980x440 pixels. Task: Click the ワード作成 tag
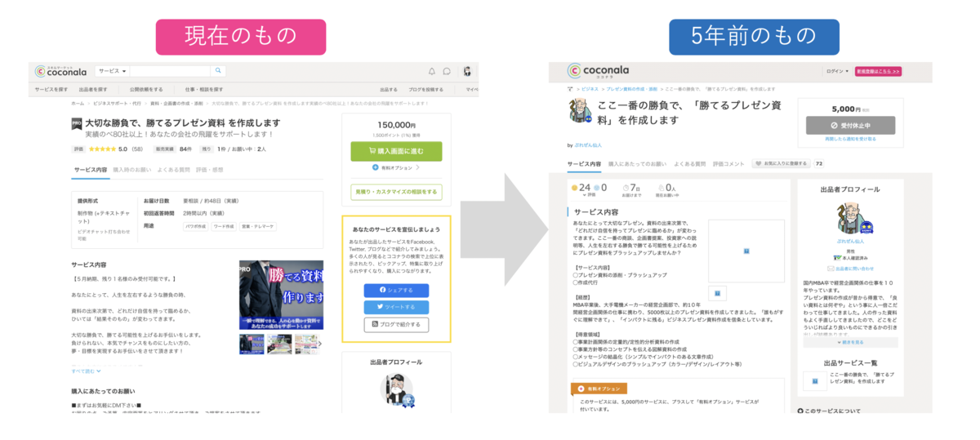pyautogui.click(x=224, y=226)
